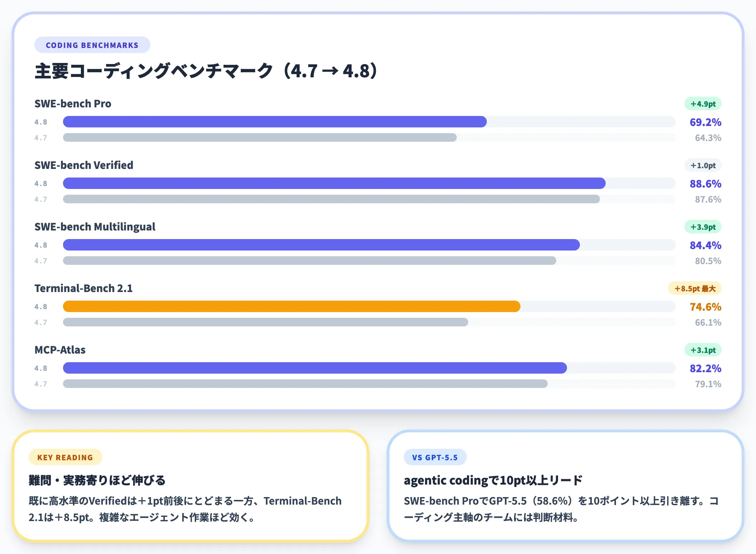The image size is (756, 554).
Task: Select the 69.2% value
Action: (705, 122)
